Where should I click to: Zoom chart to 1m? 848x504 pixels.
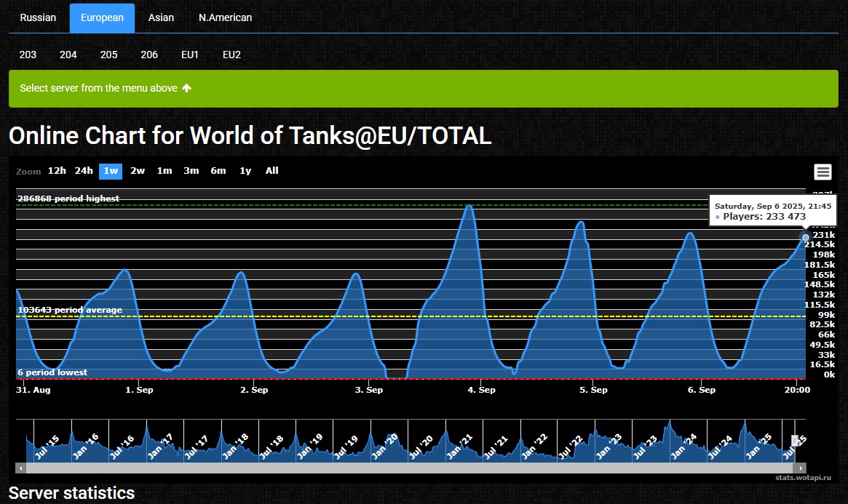coord(165,171)
